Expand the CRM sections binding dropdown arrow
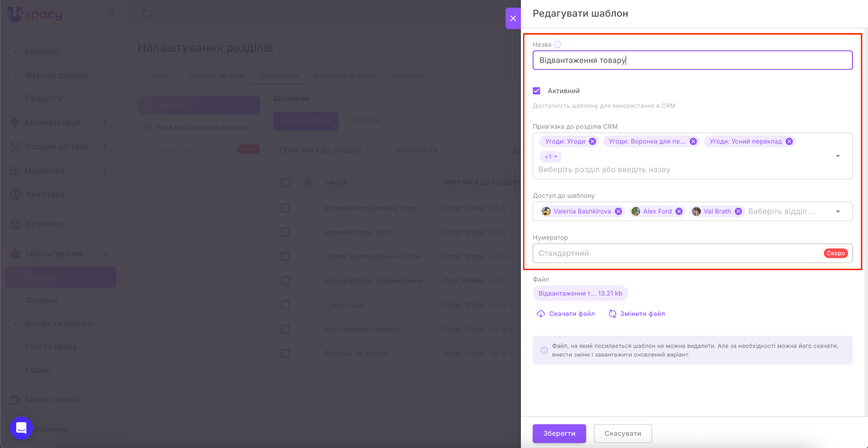 point(837,156)
